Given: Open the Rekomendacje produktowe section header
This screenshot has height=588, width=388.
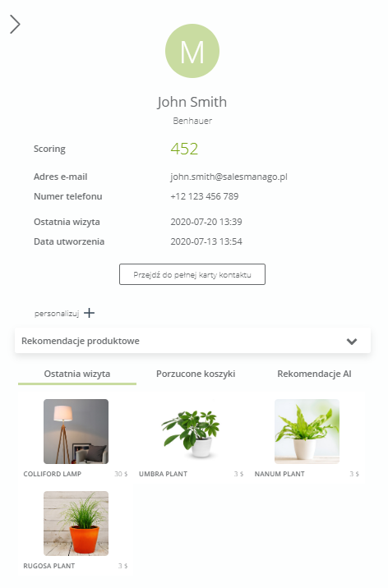Looking at the screenshot, I should [x=192, y=341].
